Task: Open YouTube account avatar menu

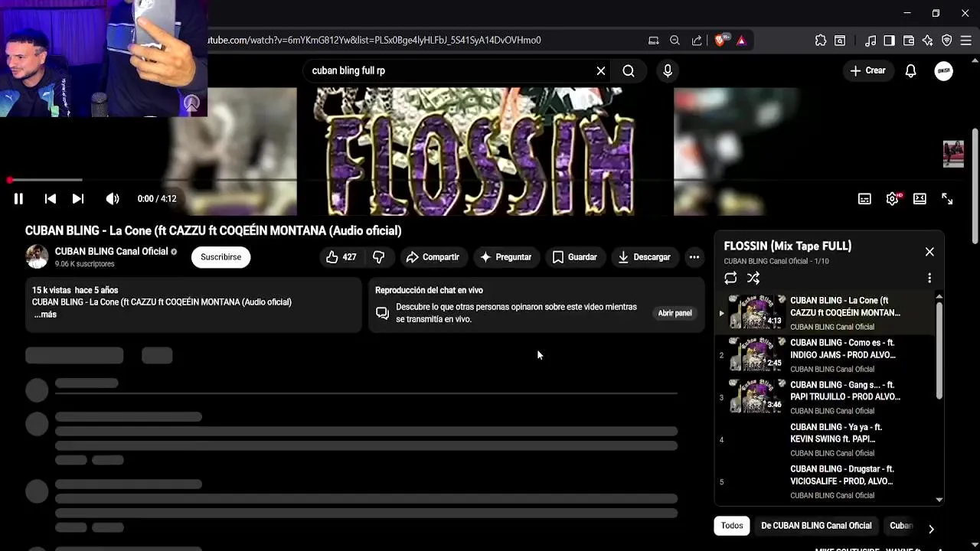Action: [944, 70]
